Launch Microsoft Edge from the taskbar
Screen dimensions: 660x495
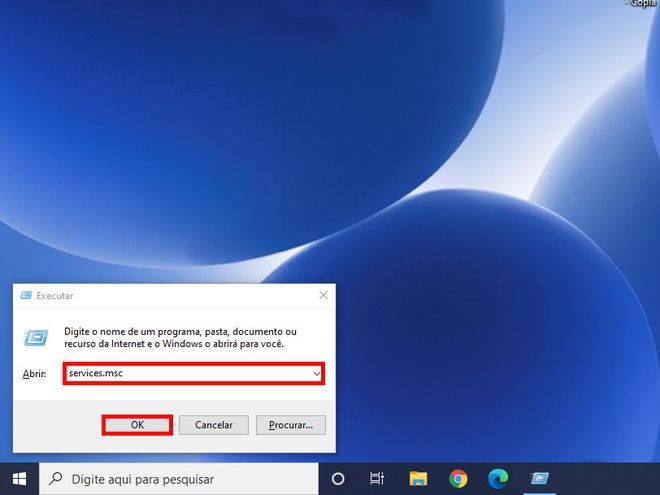pyautogui.click(x=498, y=479)
